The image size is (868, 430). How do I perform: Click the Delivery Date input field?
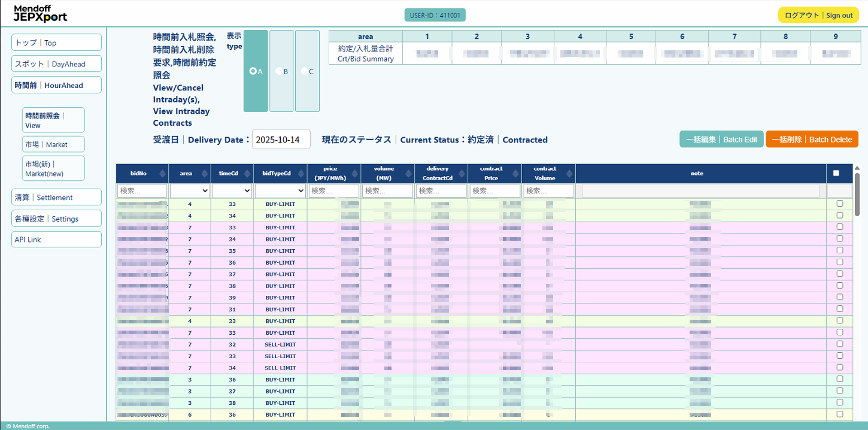tap(281, 140)
